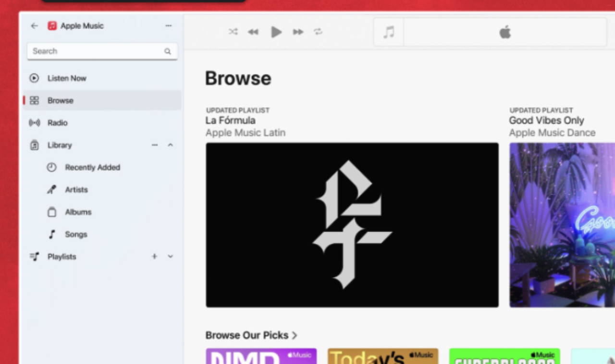
Task: Toggle shuffle playback
Action: click(233, 32)
